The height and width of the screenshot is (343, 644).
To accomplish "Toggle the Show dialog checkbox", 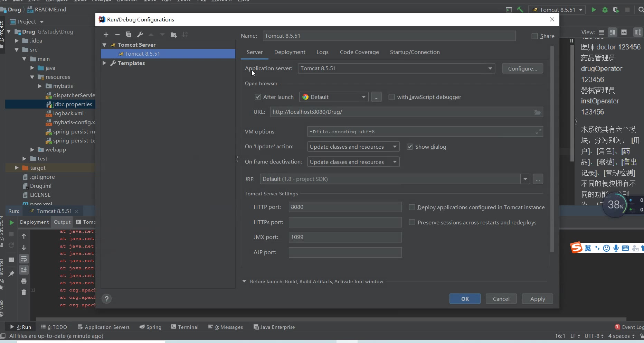I will tap(410, 147).
